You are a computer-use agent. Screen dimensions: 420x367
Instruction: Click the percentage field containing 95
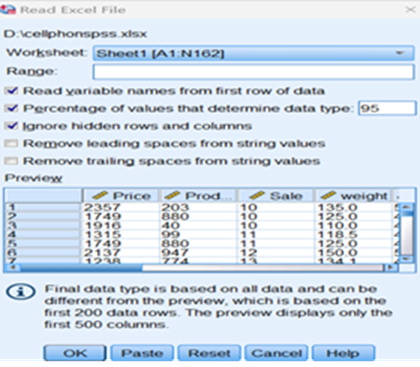click(x=387, y=108)
